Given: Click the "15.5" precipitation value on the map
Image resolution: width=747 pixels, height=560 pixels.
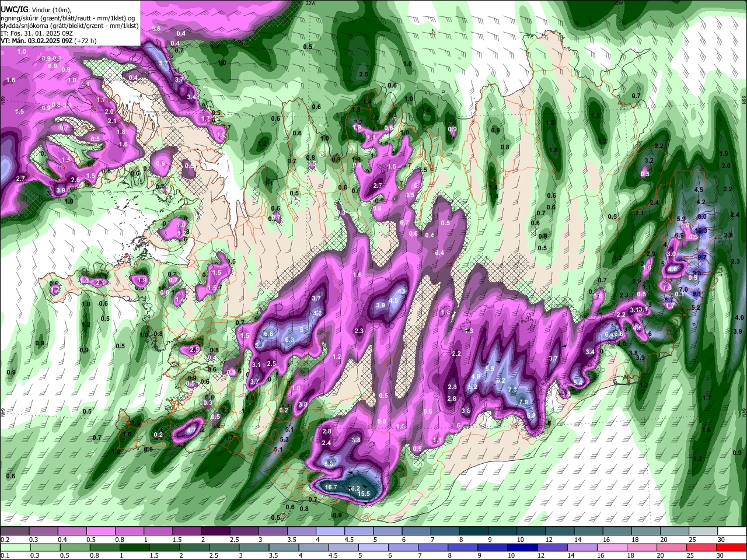Looking at the screenshot, I should (x=364, y=494).
